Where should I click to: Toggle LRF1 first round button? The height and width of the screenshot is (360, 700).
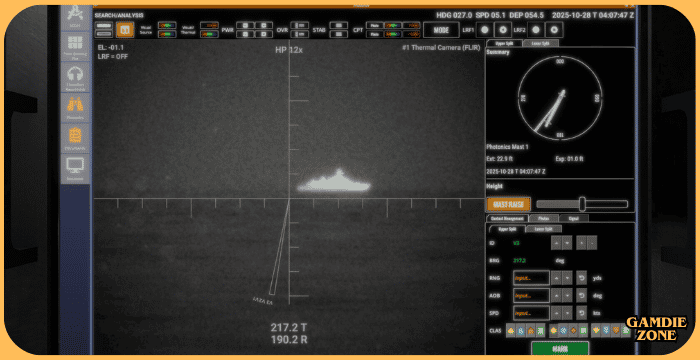[x=484, y=30]
